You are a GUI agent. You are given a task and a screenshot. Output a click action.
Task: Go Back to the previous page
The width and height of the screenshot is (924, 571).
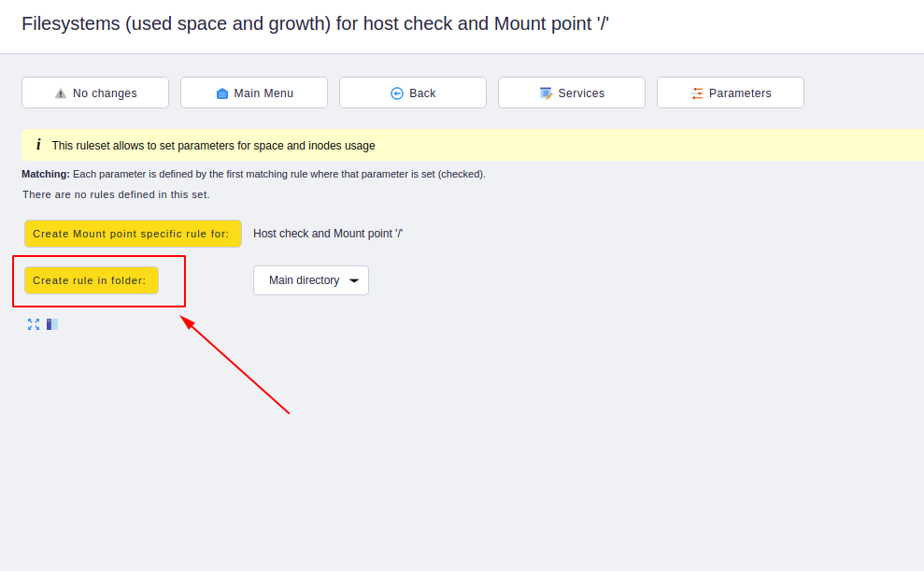point(413,93)
